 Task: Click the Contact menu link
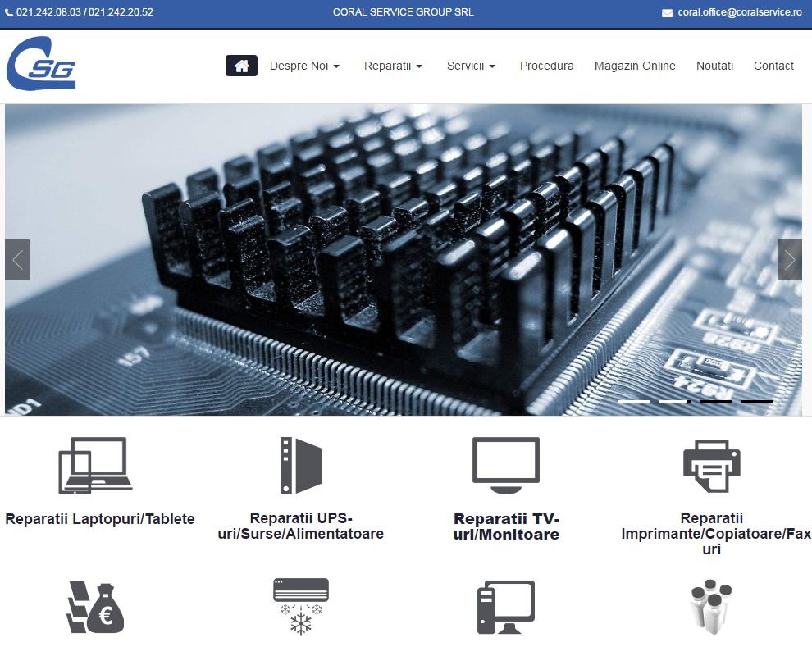[773, 66]
